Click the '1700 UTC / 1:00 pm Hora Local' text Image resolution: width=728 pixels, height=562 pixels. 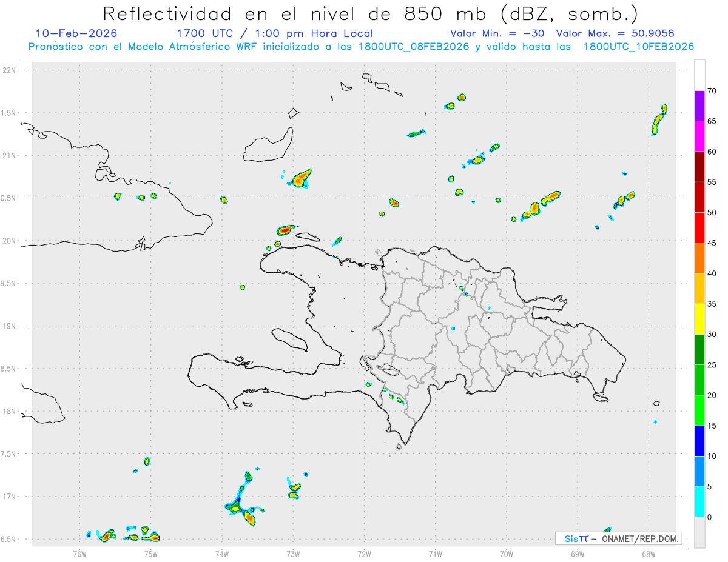pyautogui.click(x=275, y=33)
